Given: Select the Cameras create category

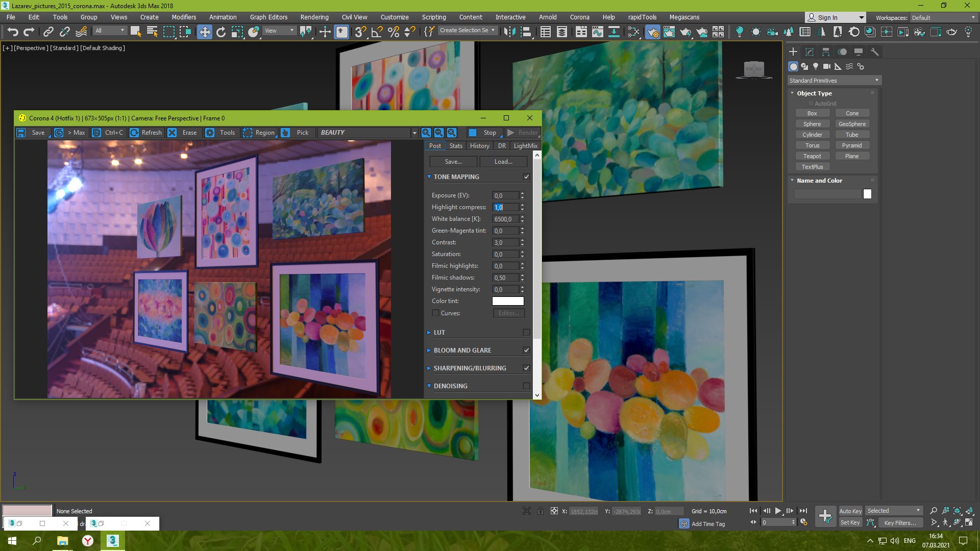Looking at the screenshot, I should 827,66.
